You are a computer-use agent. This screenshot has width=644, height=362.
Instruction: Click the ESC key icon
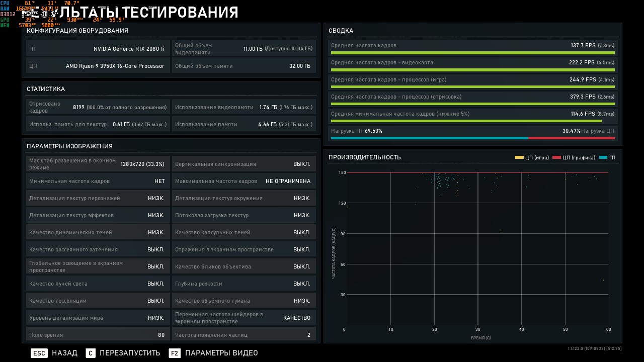point(39,353)
